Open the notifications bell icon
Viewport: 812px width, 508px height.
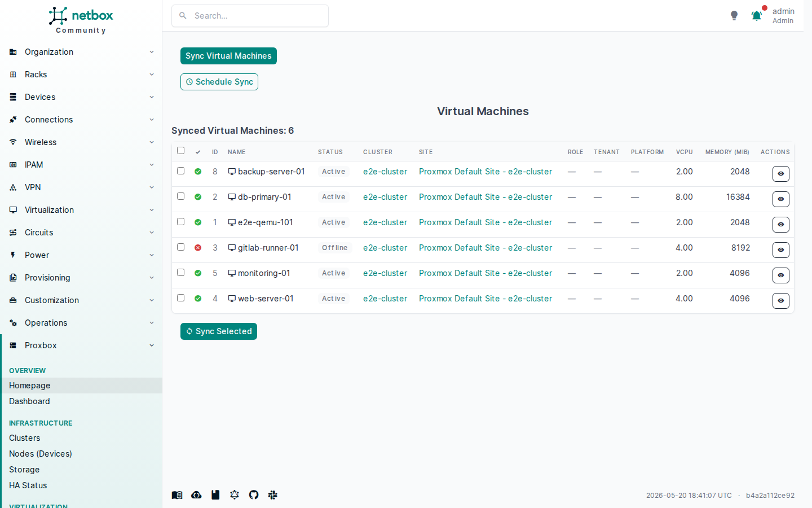click(x=757, y=16)
